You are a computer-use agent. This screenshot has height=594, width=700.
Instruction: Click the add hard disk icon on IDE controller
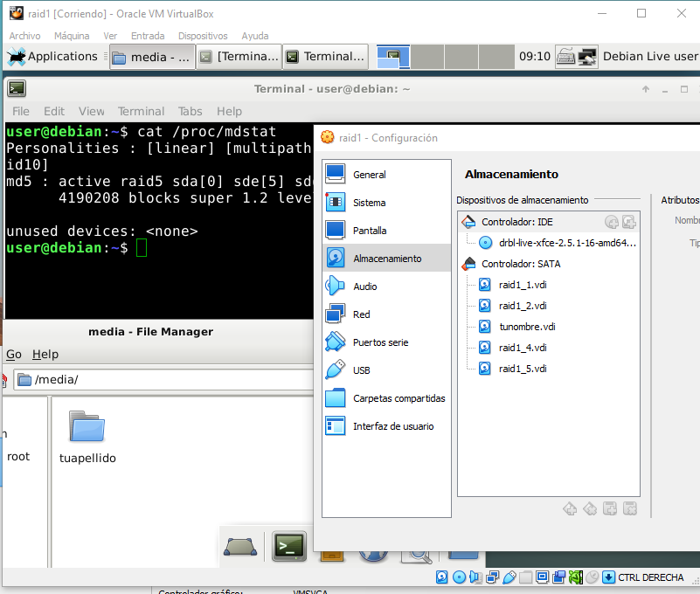coord(629,222)
